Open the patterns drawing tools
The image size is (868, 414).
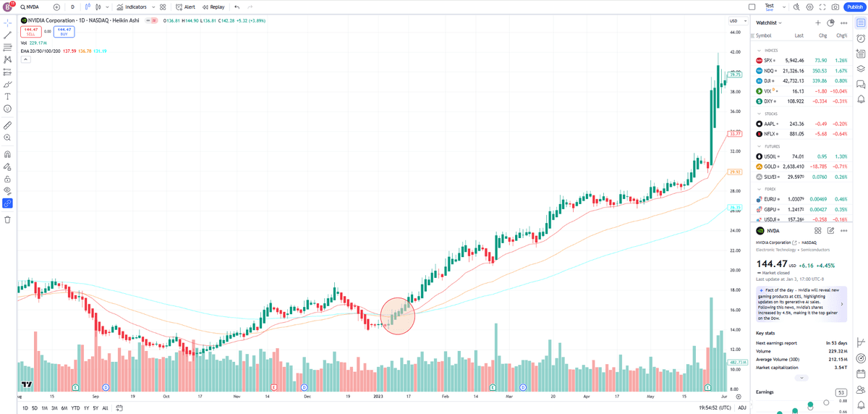click(7, 59)
